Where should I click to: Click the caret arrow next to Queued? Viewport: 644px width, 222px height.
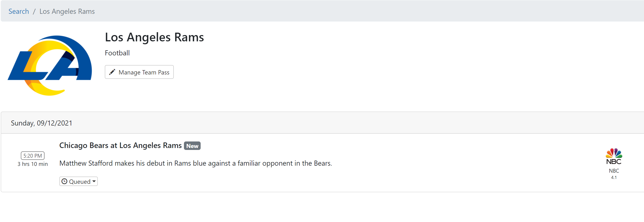[x=94, y=181]
